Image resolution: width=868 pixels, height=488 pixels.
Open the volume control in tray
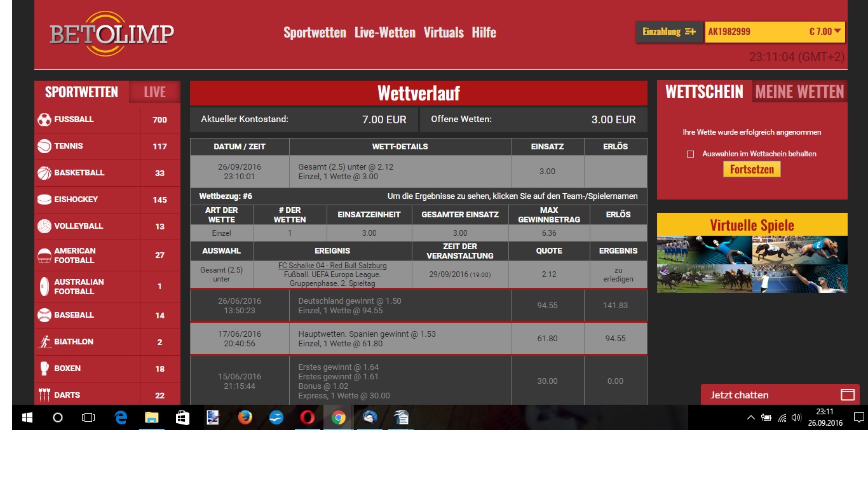(x=796, y=417)
